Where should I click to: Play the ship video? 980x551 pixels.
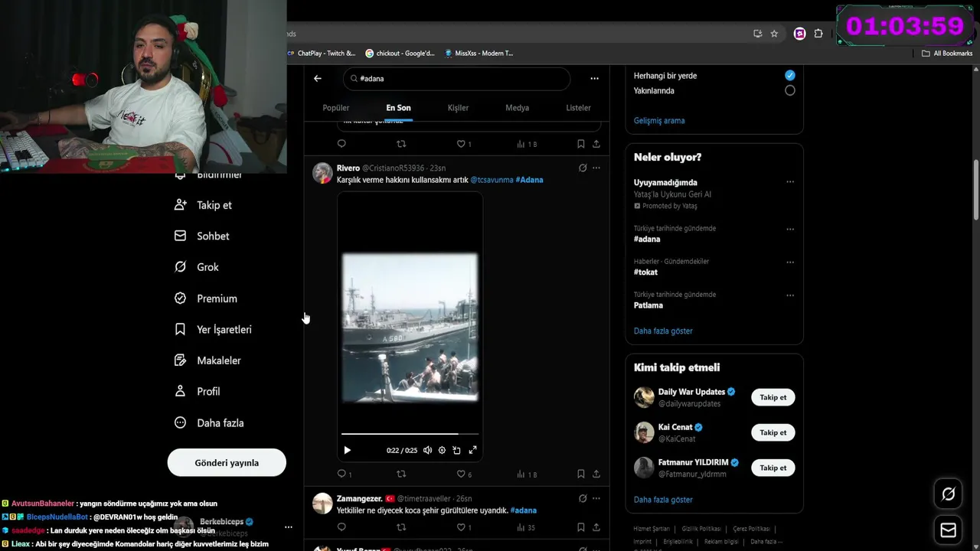(347, 450)
